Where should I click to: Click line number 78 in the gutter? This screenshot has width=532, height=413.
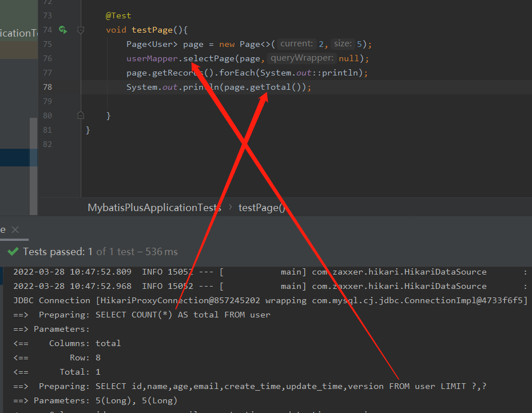tap(47, 87)
